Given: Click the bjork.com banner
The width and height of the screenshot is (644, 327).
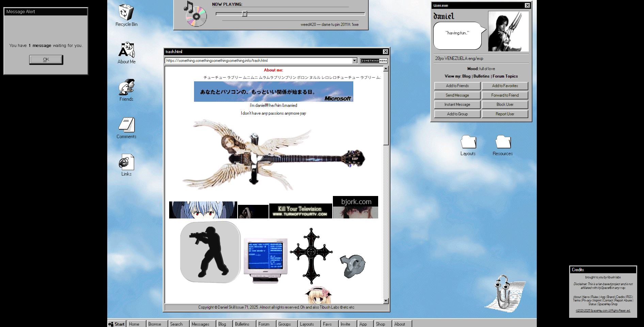Looking at the screenshot, I should 355,207.
